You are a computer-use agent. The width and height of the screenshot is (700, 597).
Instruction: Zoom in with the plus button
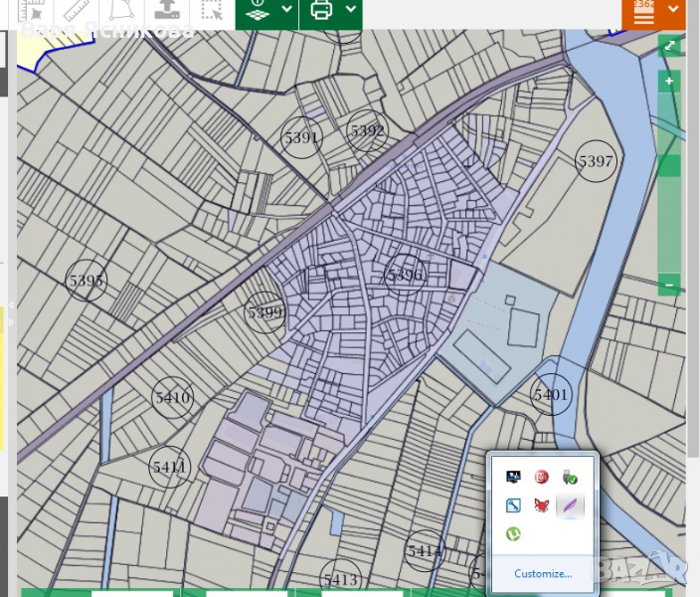(669, 81)
